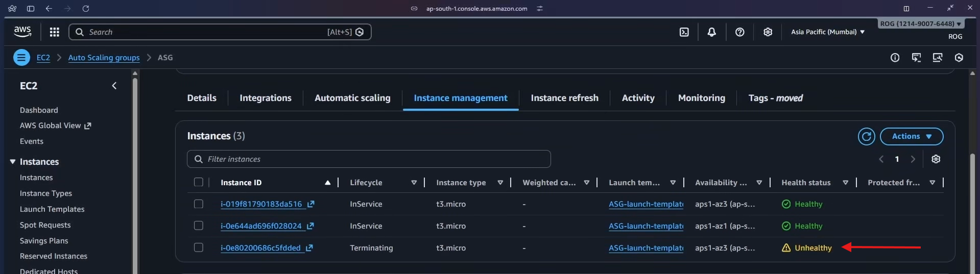Open the AWS CloudShell terminal icon

(x=684, y=32)
